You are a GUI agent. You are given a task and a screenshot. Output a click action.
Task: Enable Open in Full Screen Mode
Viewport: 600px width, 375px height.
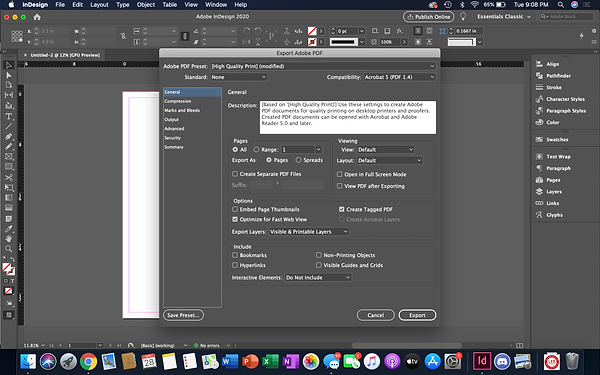pyautogui.click(x=339, y=174)
